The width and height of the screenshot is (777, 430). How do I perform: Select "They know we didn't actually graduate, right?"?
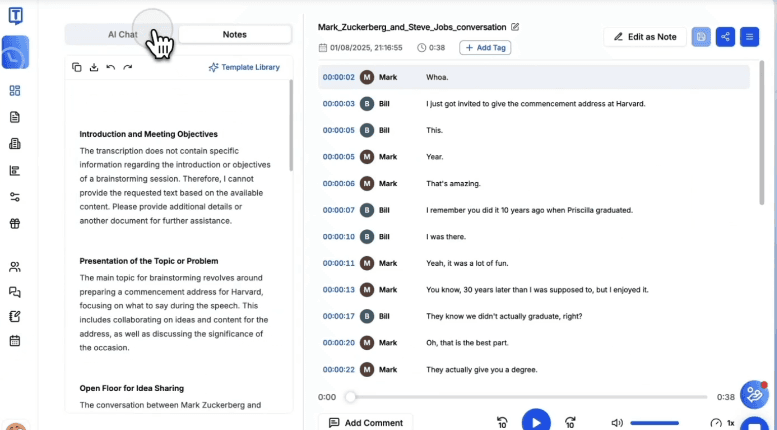coord(504,316)
